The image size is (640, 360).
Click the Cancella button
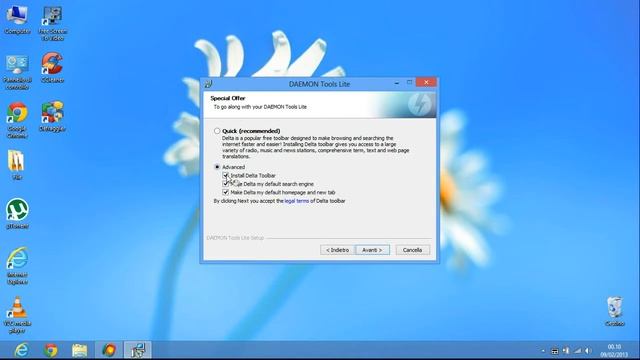coord(412,250)
